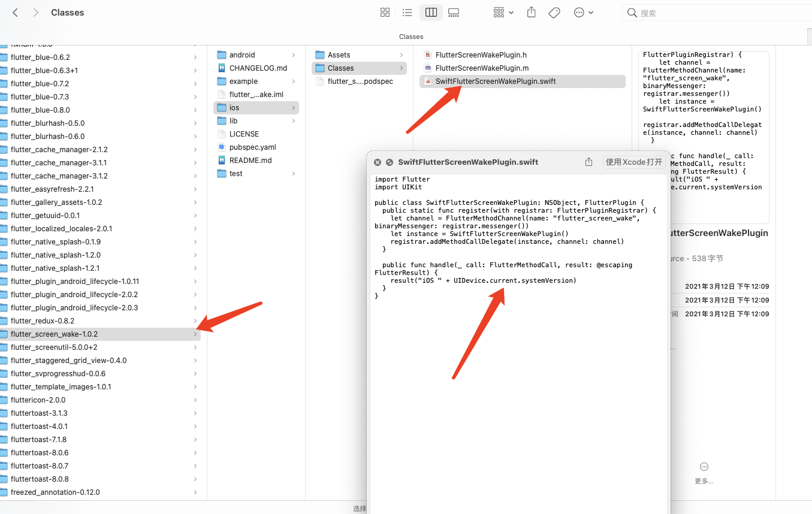Open the group-by arrangement dropdown
Screen dimensions: 812x514
pos(503,13)
